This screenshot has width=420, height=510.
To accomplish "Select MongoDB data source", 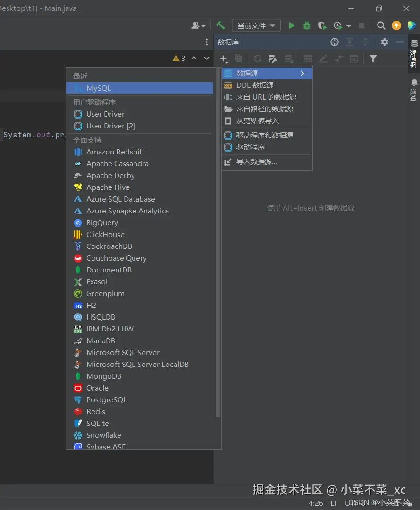I will click(140, 376).
